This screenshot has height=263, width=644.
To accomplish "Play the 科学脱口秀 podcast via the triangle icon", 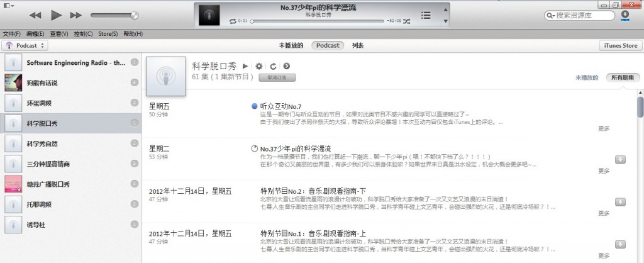I will pos(245,65).
